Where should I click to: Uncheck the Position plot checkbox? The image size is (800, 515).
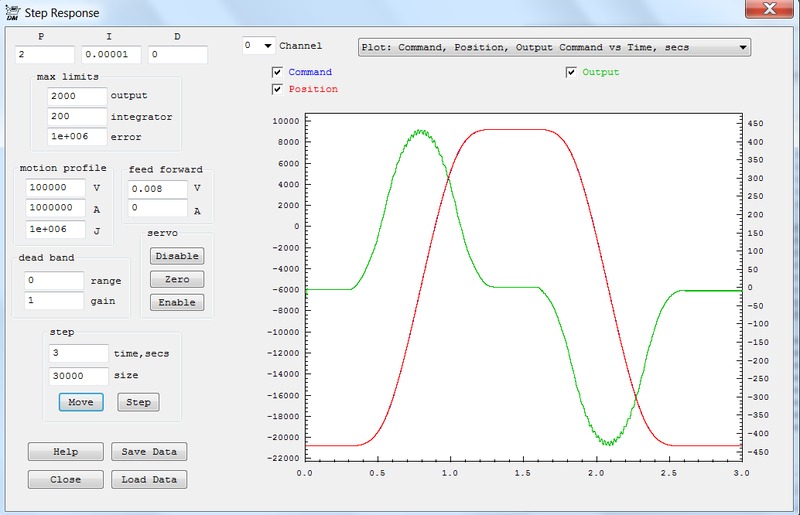(278, 89)
